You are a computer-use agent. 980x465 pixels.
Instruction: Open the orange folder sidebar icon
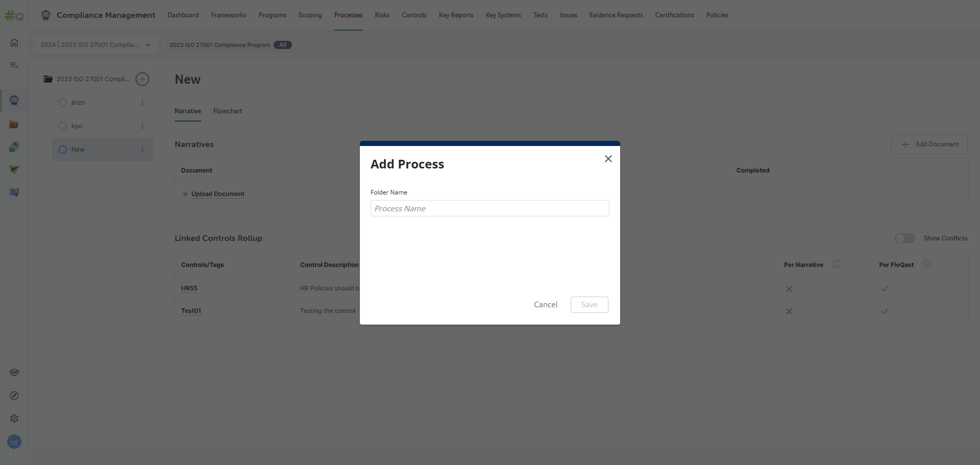point(14,124)
